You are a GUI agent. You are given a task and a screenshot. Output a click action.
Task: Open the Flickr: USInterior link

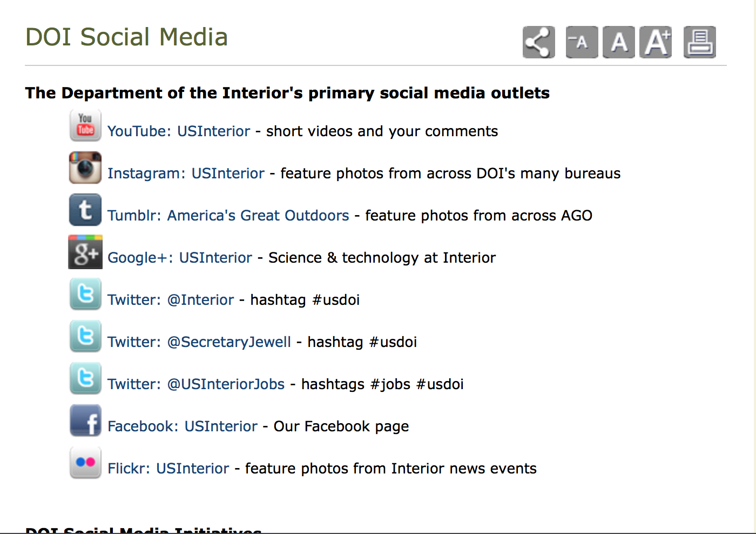coord(168,469)
